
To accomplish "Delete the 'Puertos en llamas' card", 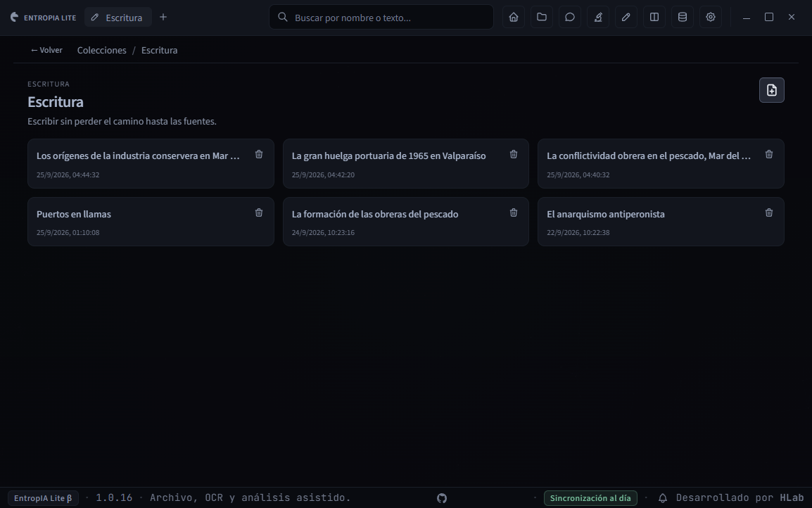I will pos(259,212).
